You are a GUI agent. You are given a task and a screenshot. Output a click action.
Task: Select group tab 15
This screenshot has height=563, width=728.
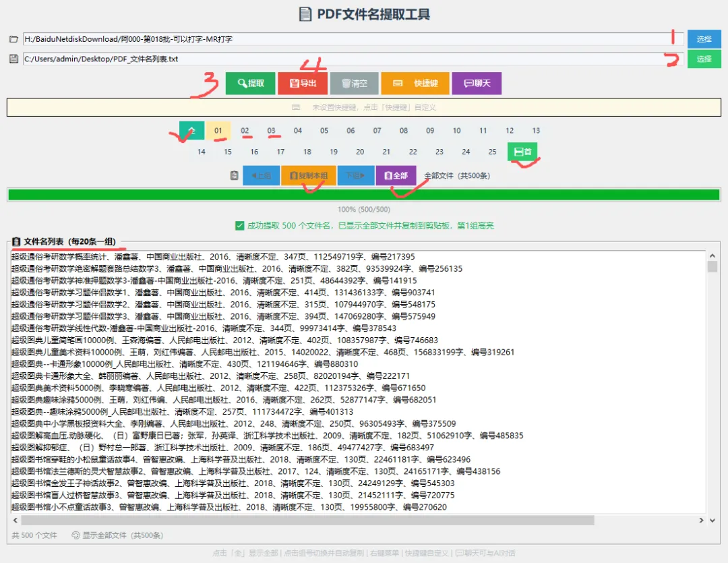click(228, 152)
